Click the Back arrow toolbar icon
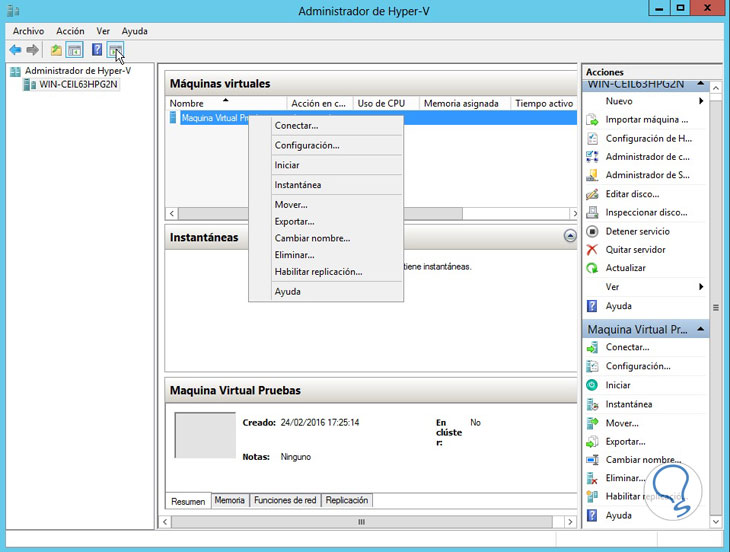Viewport: 730px width, 552px height. click(x=15, y=50)
